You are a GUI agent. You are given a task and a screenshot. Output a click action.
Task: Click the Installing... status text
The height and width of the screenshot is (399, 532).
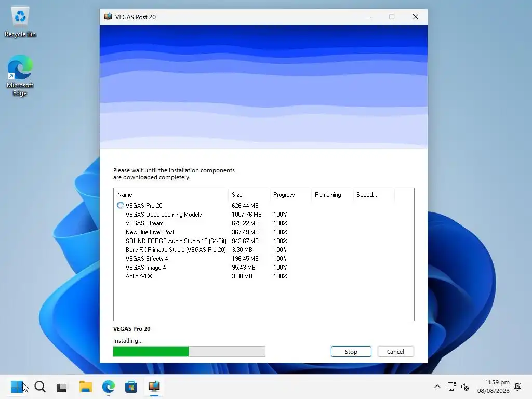point(128,341)
